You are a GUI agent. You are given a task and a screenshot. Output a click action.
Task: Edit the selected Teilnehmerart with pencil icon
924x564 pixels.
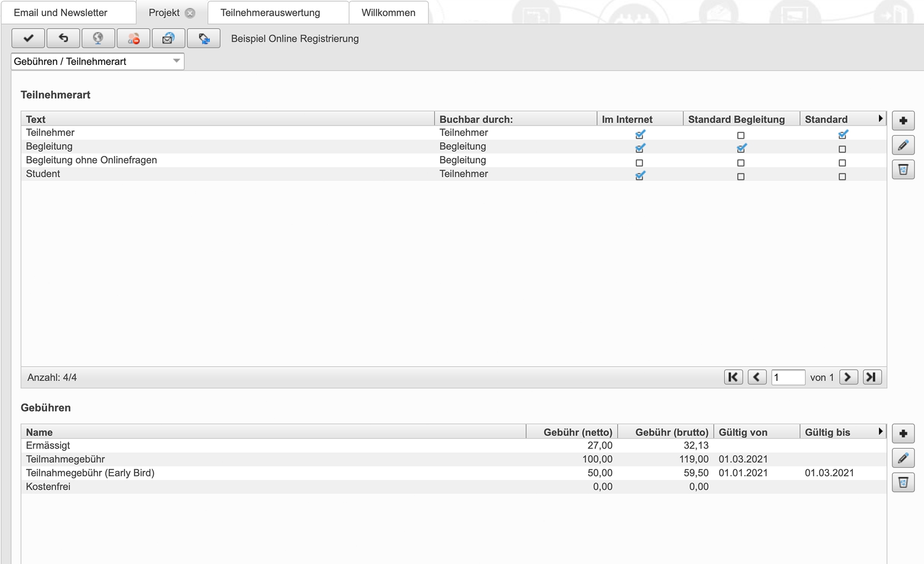(x=903, y=145)
